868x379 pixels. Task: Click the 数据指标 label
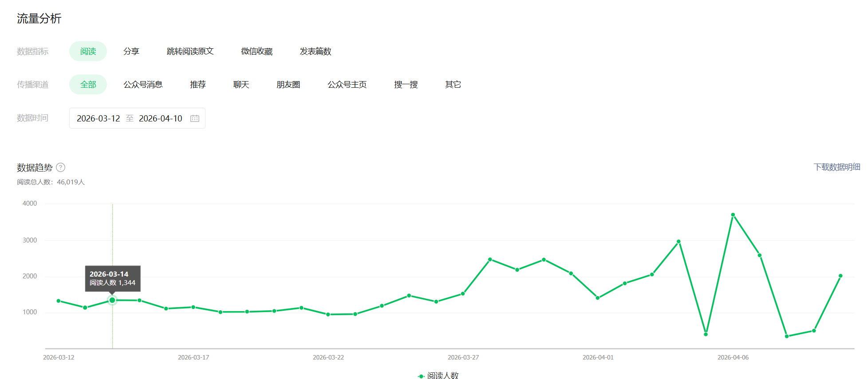pyautogui.click(x=32, y=51)
